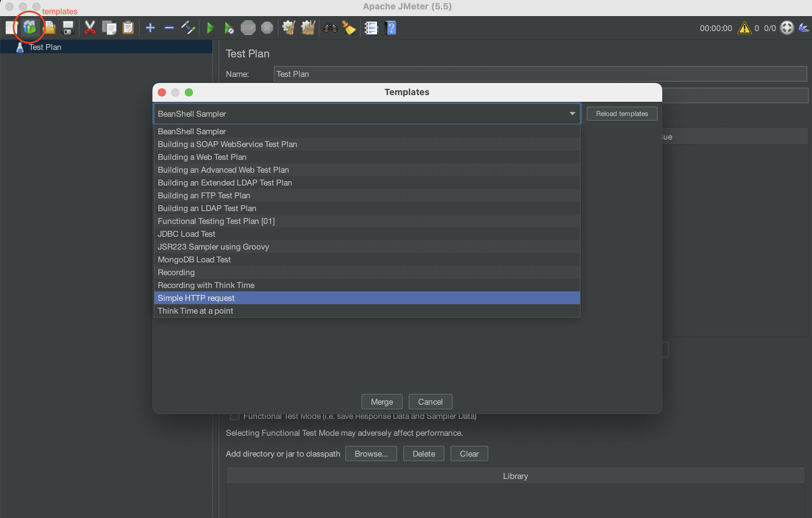Click the Library table header
The height and width of the screenshot is (518, 812).
[515, 476]
